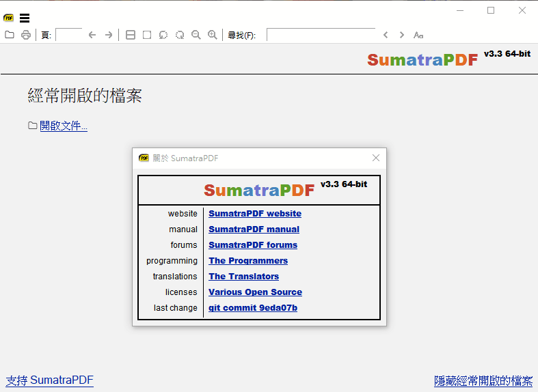
Task: Switch to continuous page layout icon
Action: (x=131, y=35)
